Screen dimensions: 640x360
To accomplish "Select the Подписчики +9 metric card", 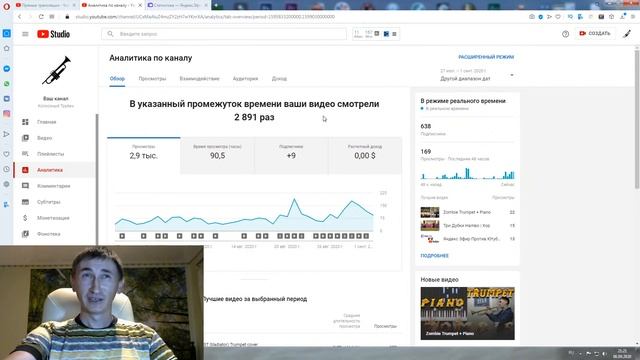I will pyautogui.click(x=291, y=156).
